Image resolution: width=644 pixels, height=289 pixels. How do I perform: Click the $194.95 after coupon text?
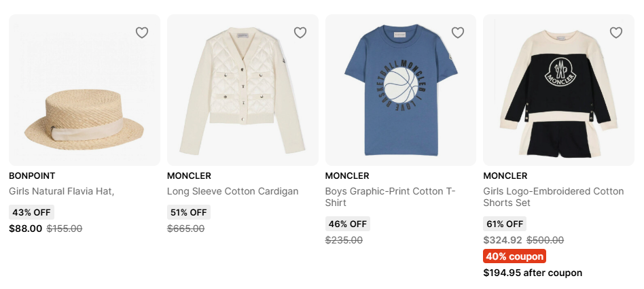pos(533,273)
